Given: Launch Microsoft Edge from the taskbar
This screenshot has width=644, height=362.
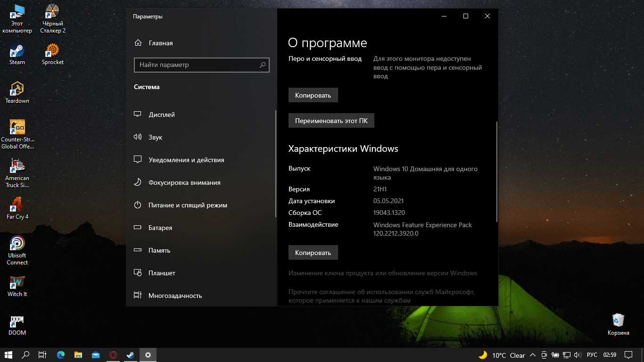Looking at the screenshot, I should (61, 354).
